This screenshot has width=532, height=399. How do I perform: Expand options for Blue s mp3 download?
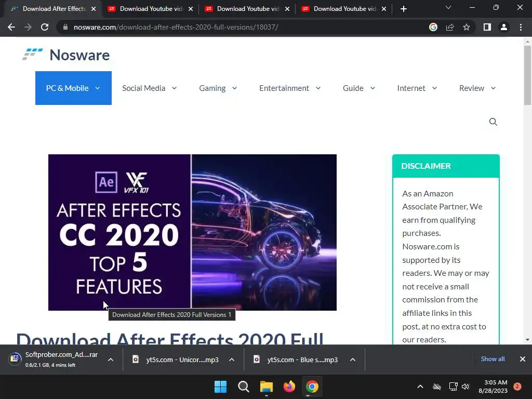pyautogui.click(x=353, y=360)
